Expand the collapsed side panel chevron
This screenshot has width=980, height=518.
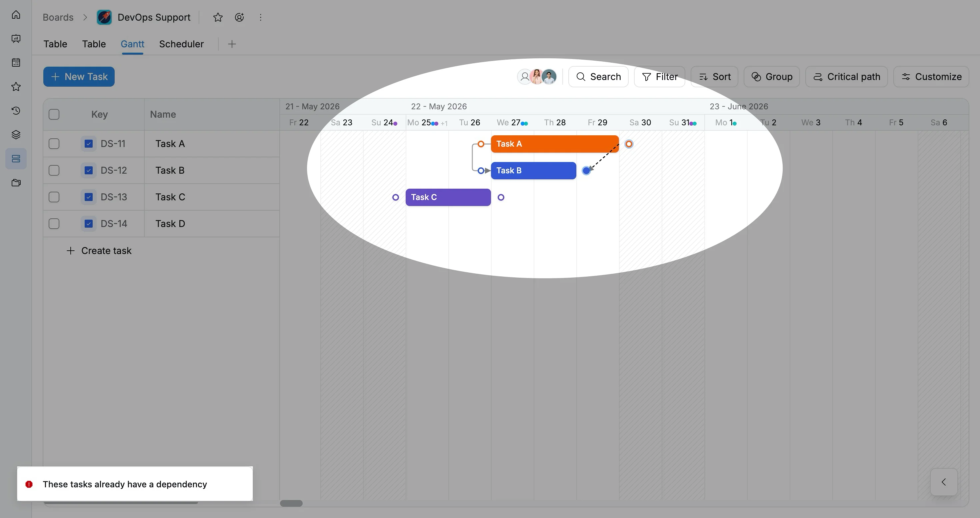click(943, 482)
